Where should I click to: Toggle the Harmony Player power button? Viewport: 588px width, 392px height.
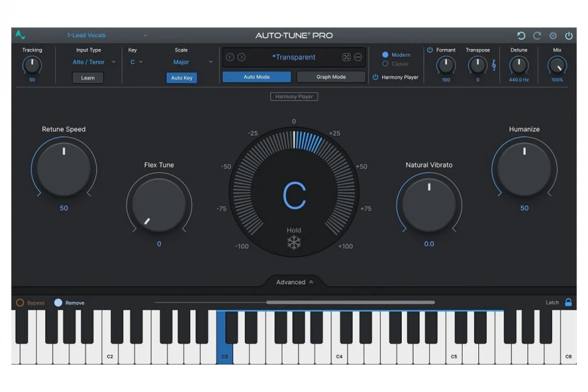(x=376, y=77)
